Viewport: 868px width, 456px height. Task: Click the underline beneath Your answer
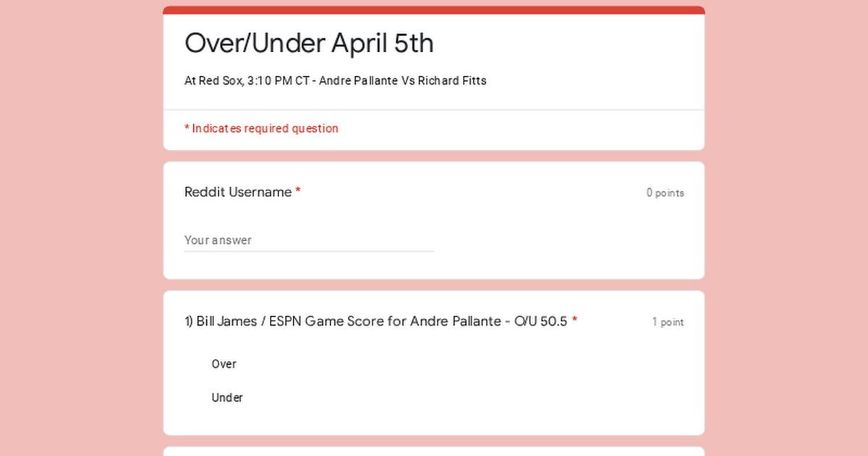pyautogui.click(x=308, y=251)
